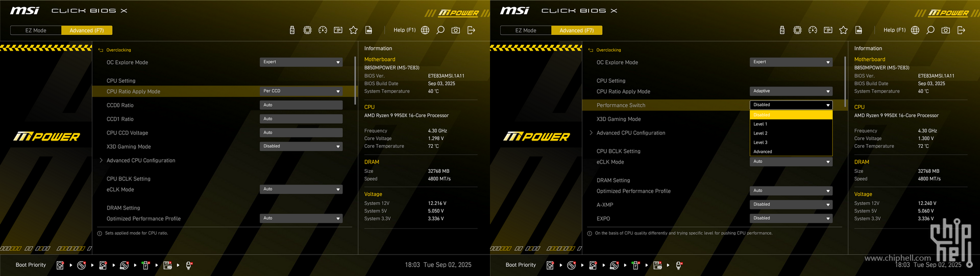The image size is (980, 276).
Task: Open OC Explore Mode dropdown in left window
Action: tap(301, 62)
